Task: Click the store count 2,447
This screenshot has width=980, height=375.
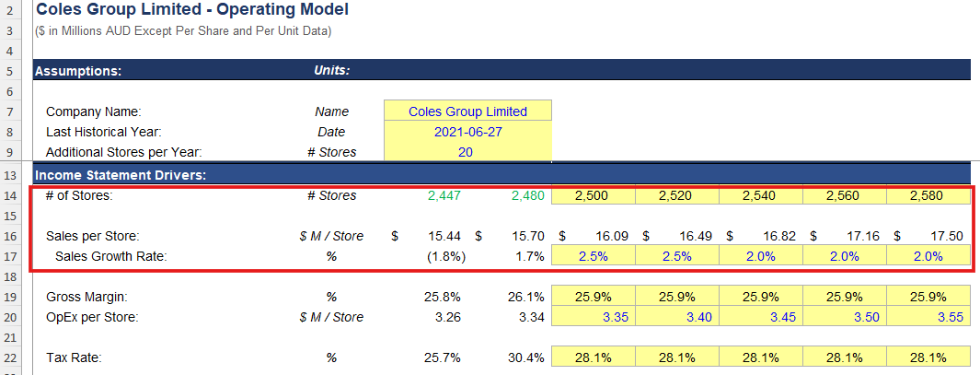Action: coord(444,196)
